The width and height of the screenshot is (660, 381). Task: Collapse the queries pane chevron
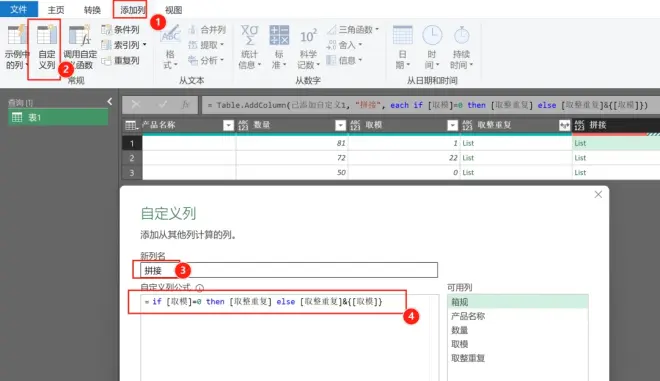click(109, 101)
